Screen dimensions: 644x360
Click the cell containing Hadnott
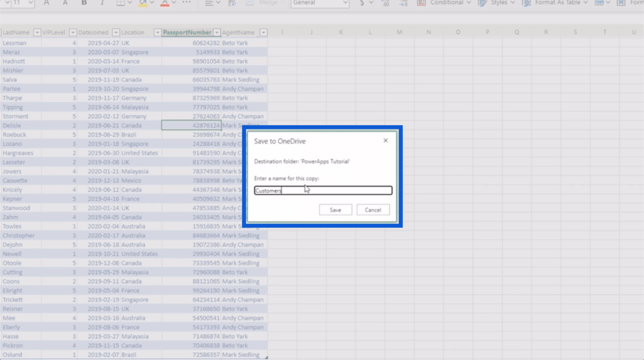pyautogui.click(x=21, y=61)
